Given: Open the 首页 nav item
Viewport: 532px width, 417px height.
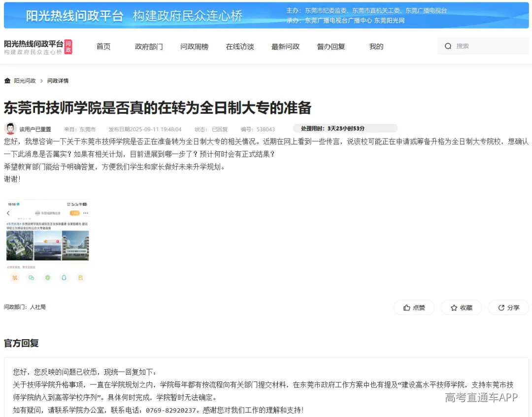Looking at the screenshot, I should [103, 46].
